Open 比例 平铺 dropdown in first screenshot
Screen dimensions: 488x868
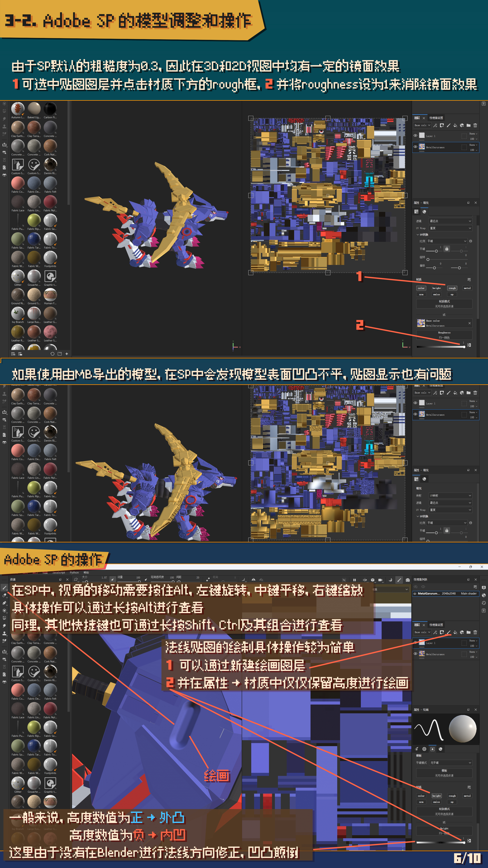tap(447, 241)
